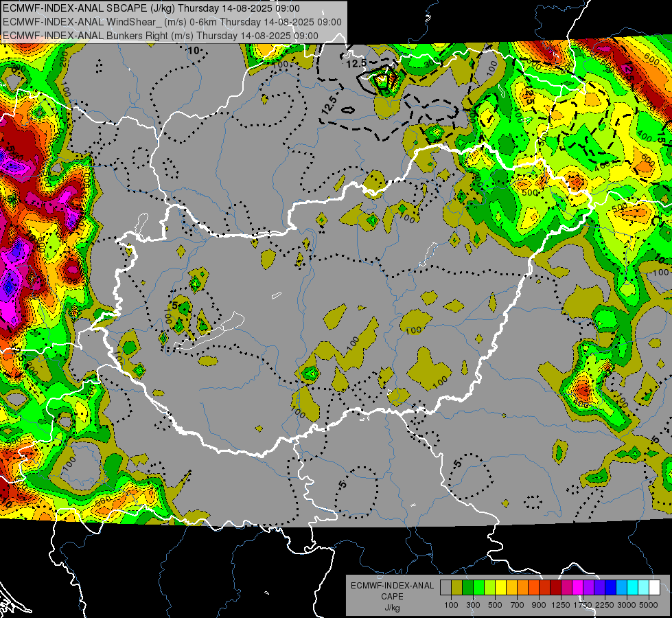Click the CAPE label in legend
Image resolution: width=672 pixels, height=618 pixels.
point(392,596)
